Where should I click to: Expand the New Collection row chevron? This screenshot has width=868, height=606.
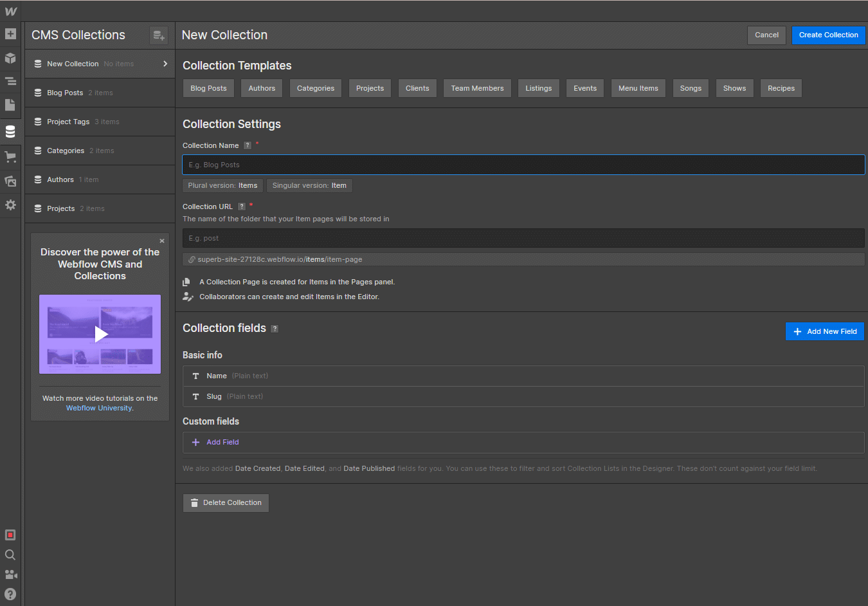click(x=165, y=64)
